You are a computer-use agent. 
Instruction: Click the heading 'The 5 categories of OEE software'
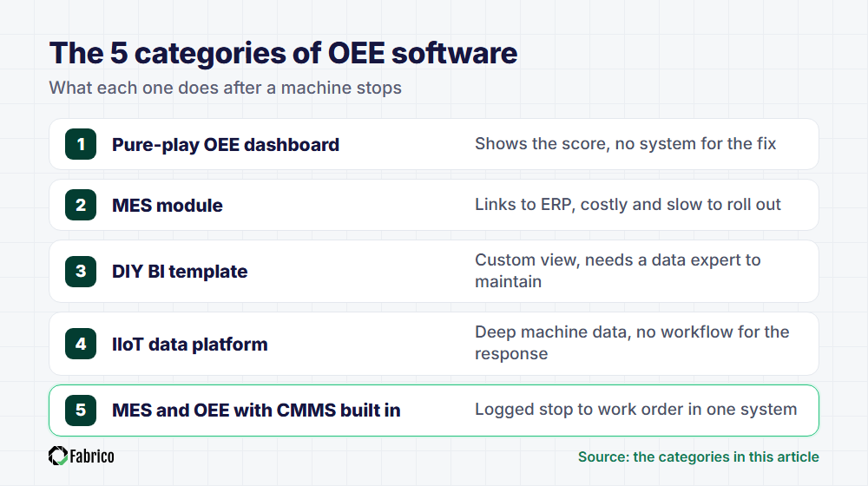(284, 53)
